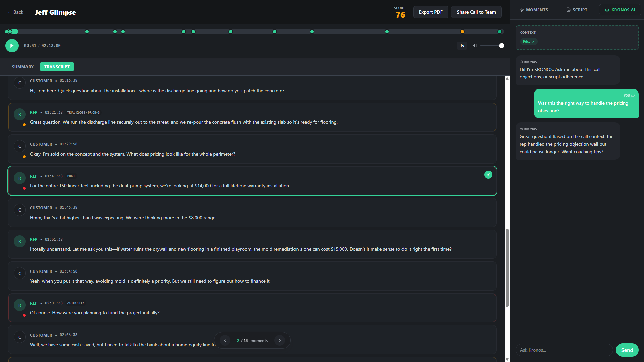Open the Moments panel tab
This screenshot has height=362, width=644.
(534, 10)
